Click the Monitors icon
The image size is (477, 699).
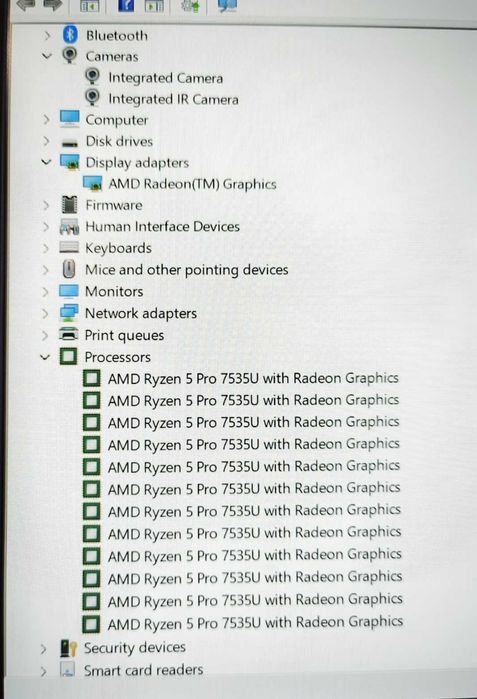(69, 291)
